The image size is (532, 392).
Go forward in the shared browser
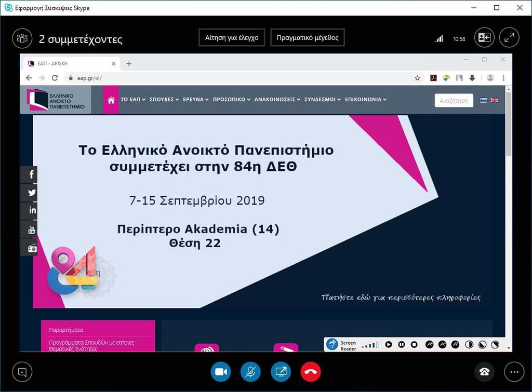click(42, 78)
